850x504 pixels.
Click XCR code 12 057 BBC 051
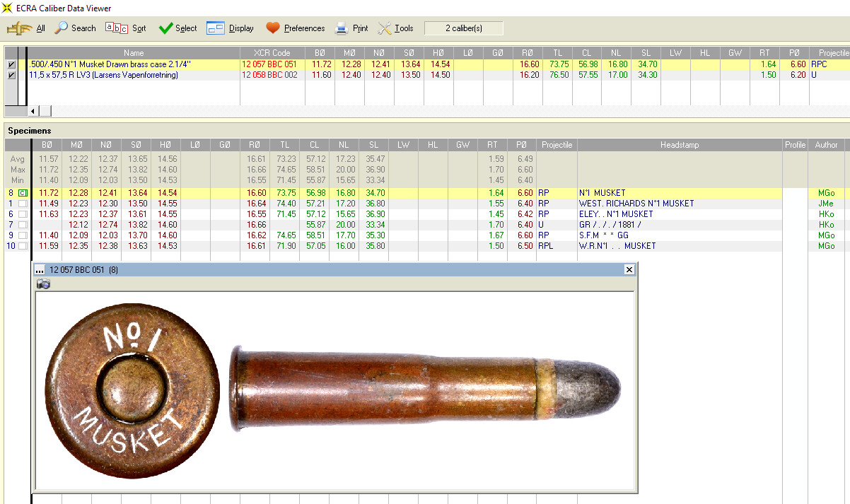pos(269,64)
